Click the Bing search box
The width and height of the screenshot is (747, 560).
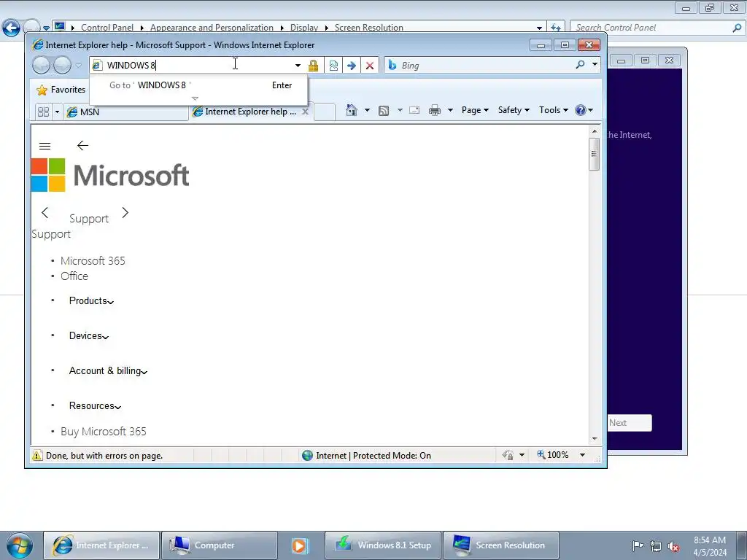(486, 65)
